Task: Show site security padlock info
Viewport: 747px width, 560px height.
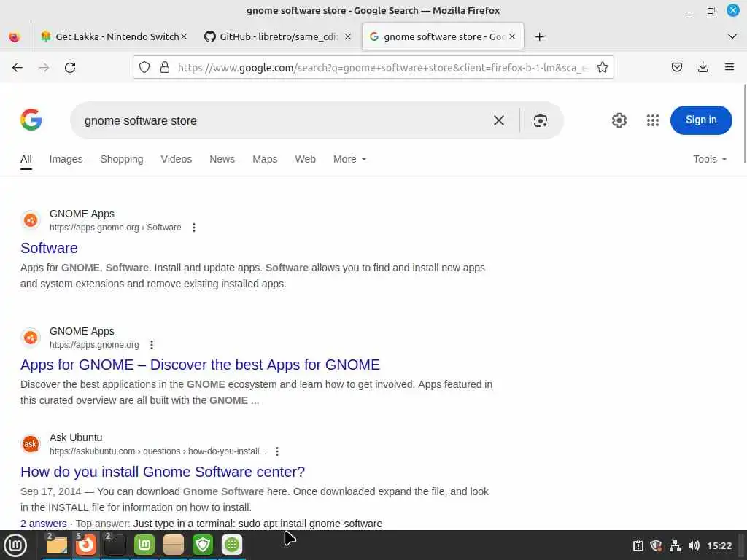Action: click(165, 68)
